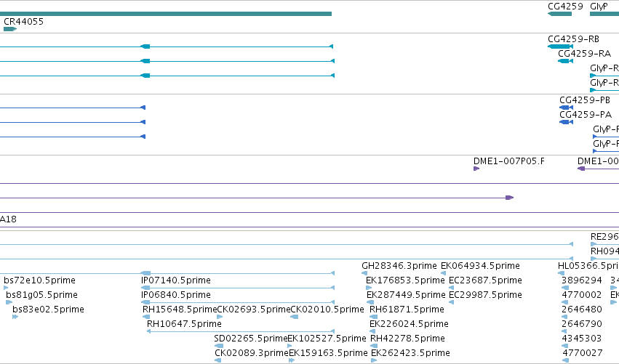The width and height of the screenshot is (619, 364).
Task: Click the bs72e10.5prime EST marker
Action: click(6, 288)
